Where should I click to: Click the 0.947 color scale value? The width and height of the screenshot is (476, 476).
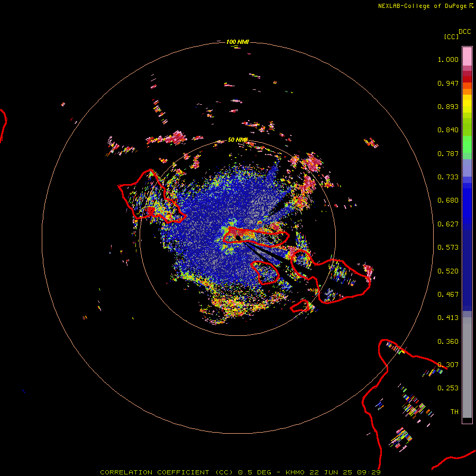(448, 83)
